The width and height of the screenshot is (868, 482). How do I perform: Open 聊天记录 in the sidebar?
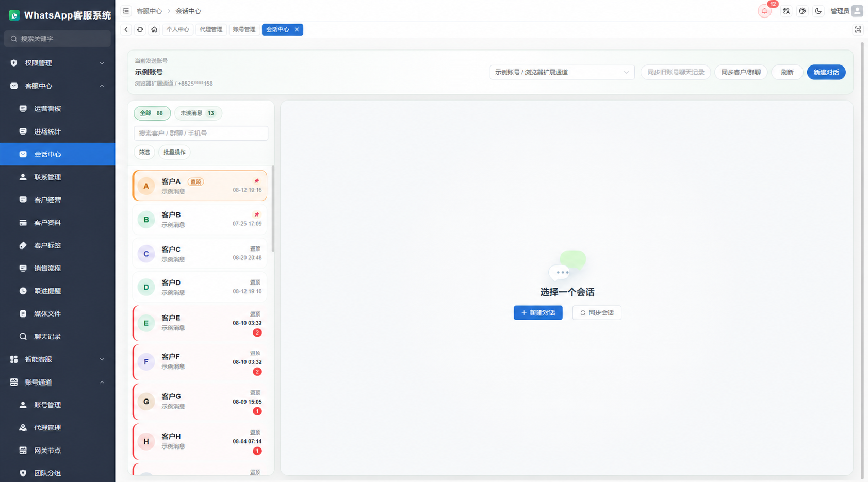pos(57,336)
